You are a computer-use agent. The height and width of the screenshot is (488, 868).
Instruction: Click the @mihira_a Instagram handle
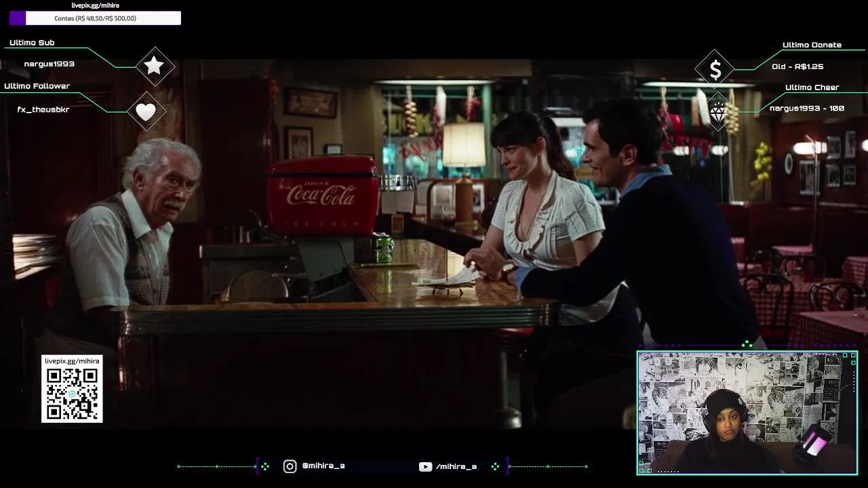click(323, 466)
